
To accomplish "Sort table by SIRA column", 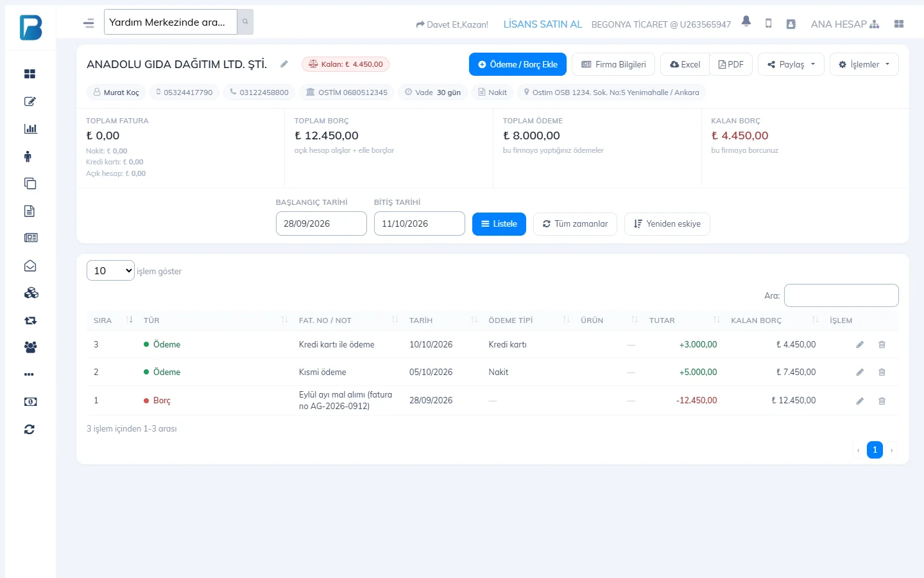I will point(113,320).
